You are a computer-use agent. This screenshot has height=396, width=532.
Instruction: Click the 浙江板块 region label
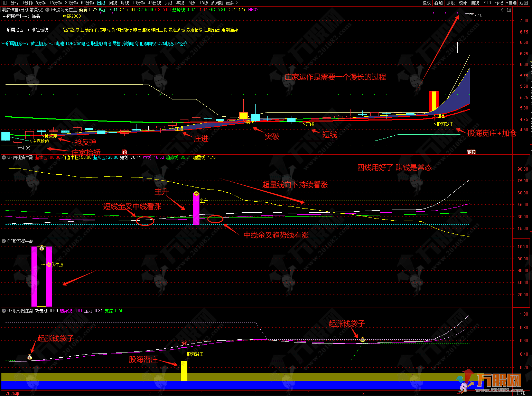[40, 30]
